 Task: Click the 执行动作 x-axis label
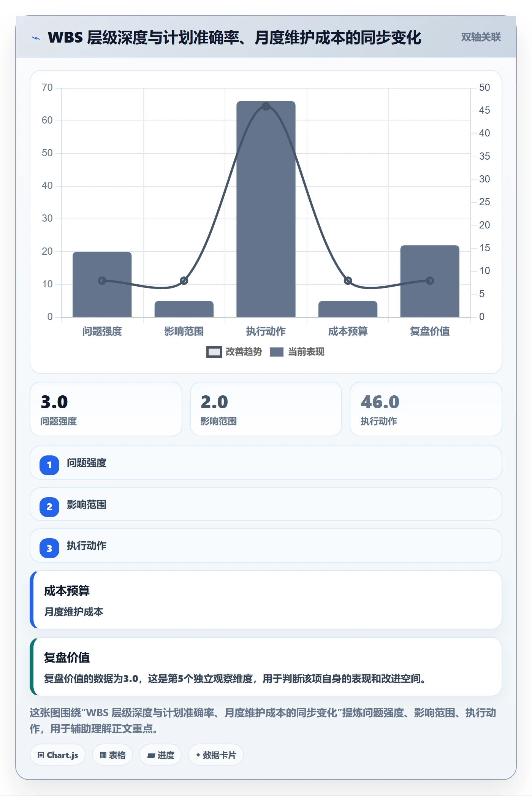266,331
